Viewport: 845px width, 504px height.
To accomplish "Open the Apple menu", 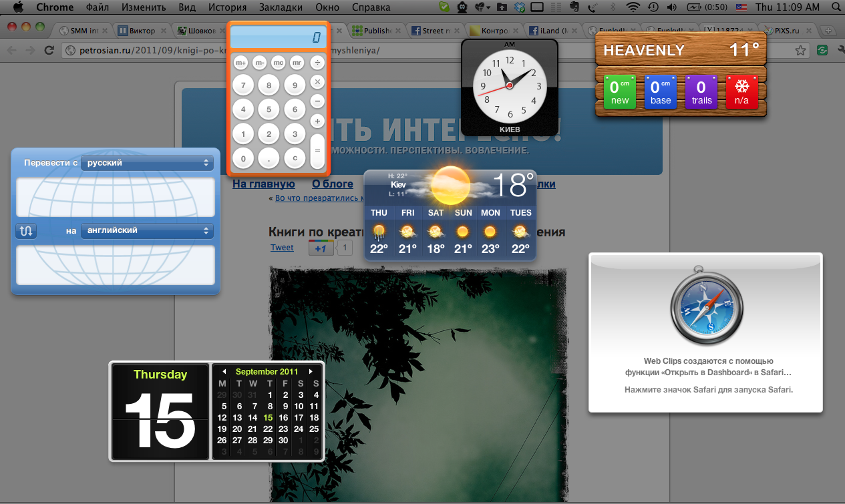I will [x=18, y=7].
